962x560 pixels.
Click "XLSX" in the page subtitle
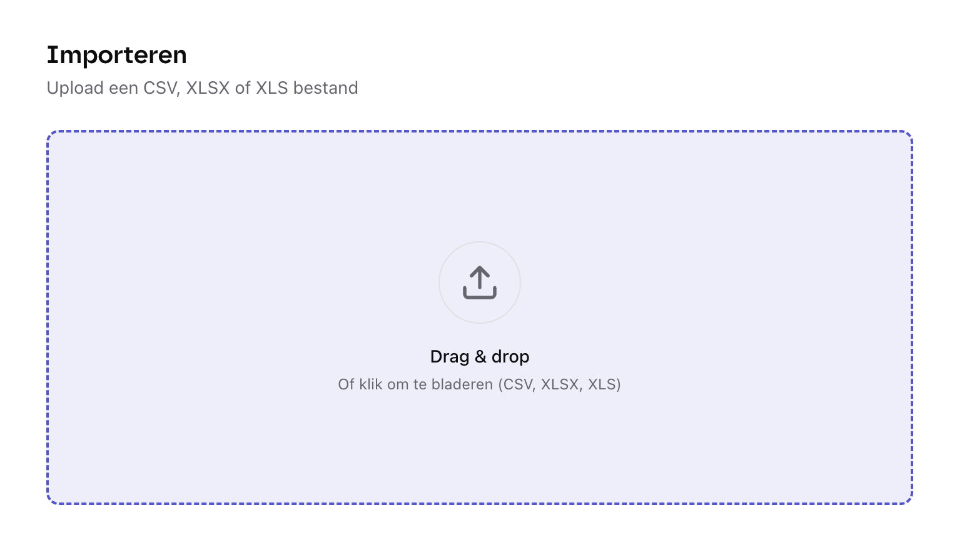[x=208, y=88]
